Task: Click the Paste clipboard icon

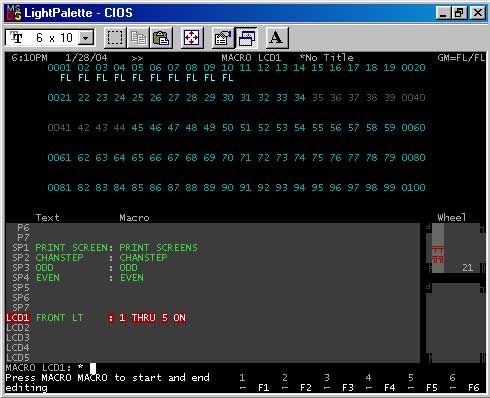Action: [x=162, y=38]
